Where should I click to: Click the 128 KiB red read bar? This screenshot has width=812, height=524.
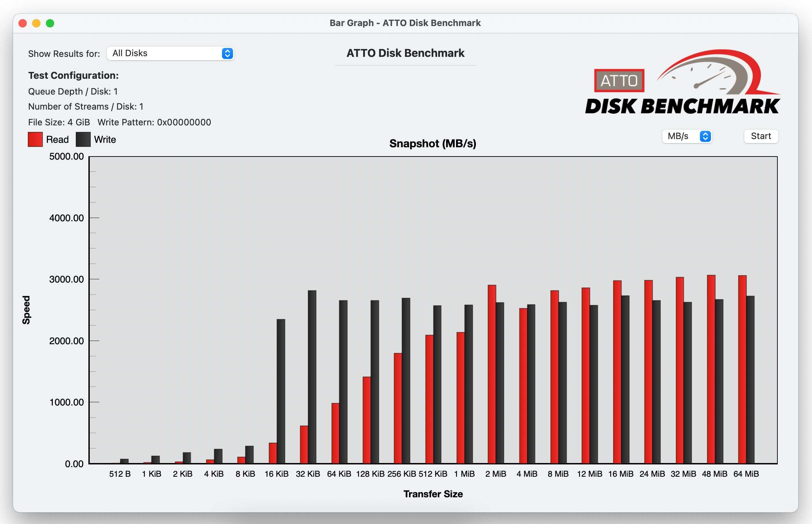(367, 420)
